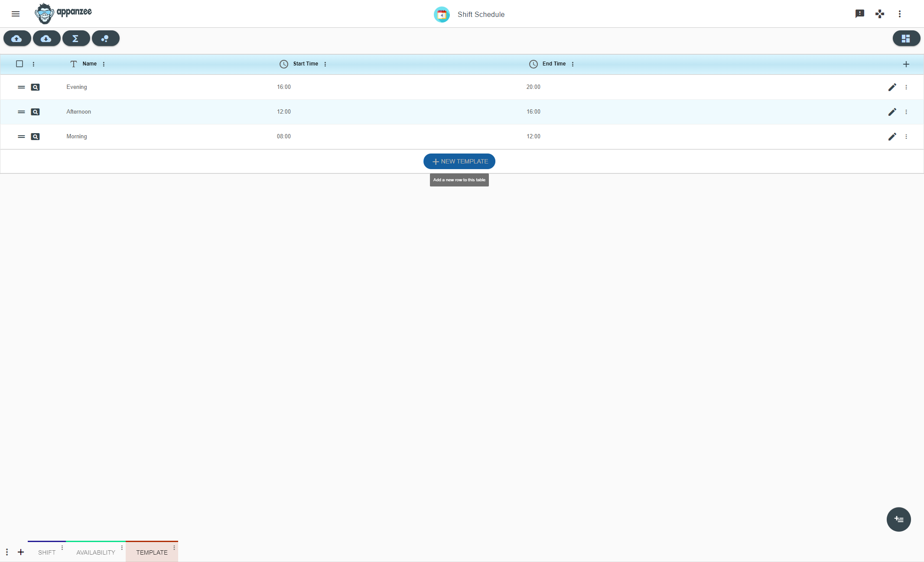Click the appanzee logo
The height and width of the screenshot is (562, 924).
point(63,13)
